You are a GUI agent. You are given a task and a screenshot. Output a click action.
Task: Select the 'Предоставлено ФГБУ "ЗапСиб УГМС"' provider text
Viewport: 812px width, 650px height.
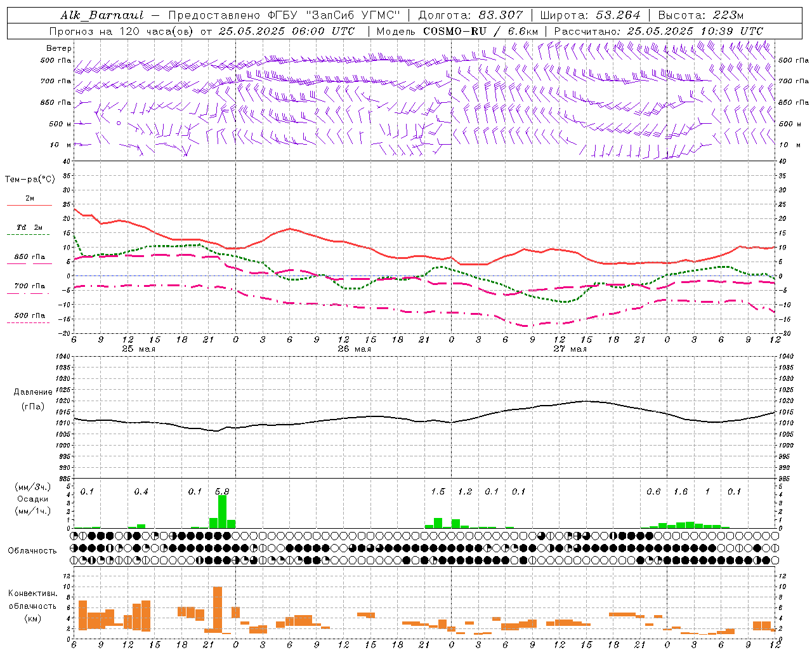(x=284, y=15)
